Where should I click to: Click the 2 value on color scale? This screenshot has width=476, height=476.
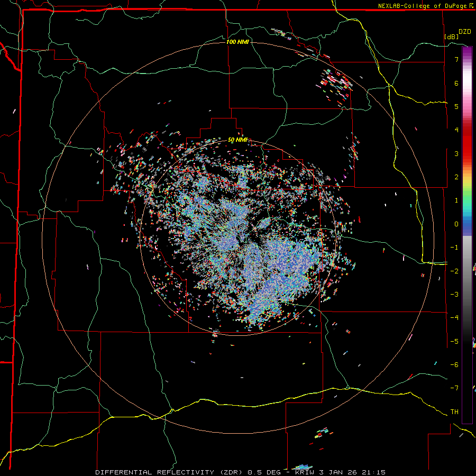click(x=456, y=177)
